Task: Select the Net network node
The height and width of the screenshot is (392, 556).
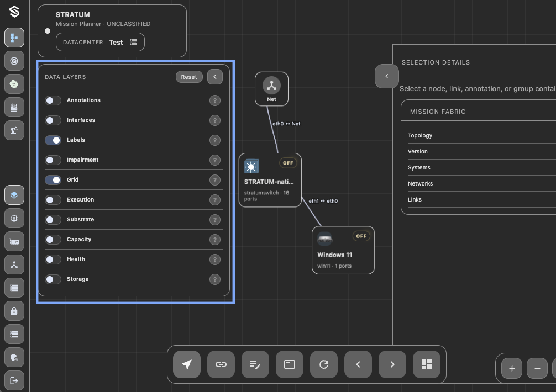Action: click(x=271, y=89)
